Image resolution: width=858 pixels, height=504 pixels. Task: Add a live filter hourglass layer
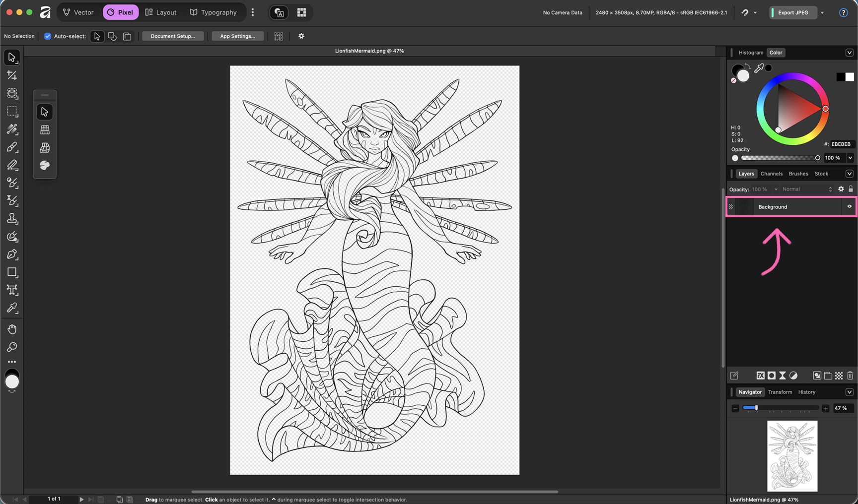783,376
